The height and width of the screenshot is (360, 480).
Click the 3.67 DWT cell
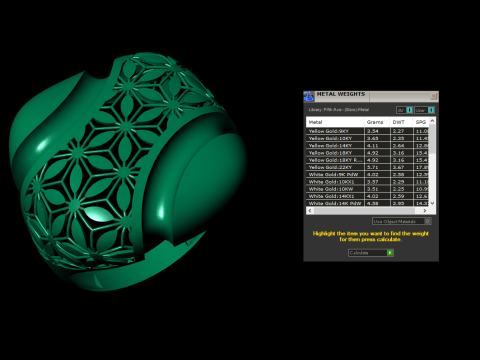coord(401,167)
